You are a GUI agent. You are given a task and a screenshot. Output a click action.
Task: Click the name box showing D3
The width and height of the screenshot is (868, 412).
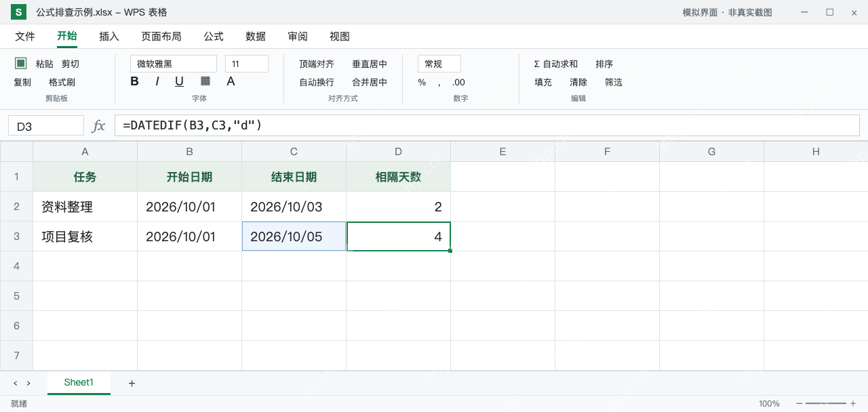pyautogui.click(x=46, y=126)
